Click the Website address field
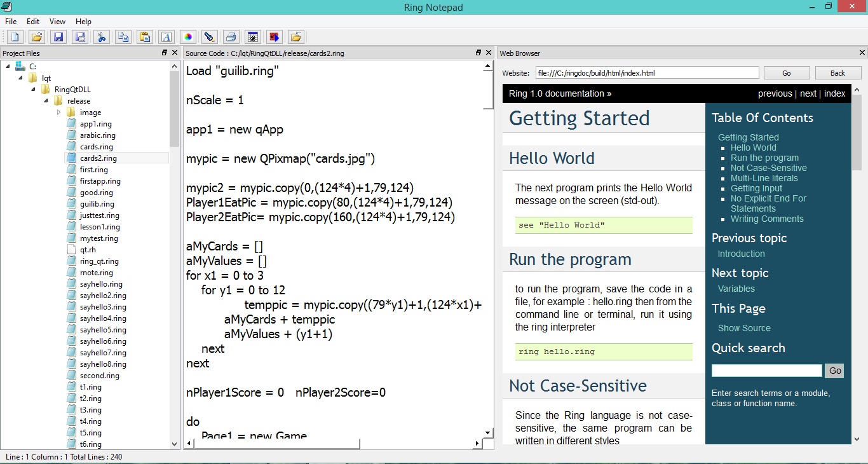The height and width of the screenshot is (464, 868). 646,72
